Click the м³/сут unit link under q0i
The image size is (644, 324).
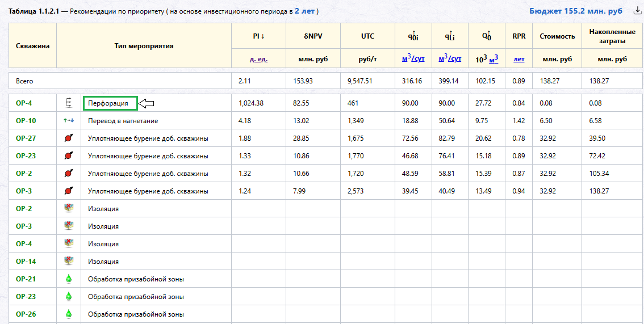tap(413, 58)
